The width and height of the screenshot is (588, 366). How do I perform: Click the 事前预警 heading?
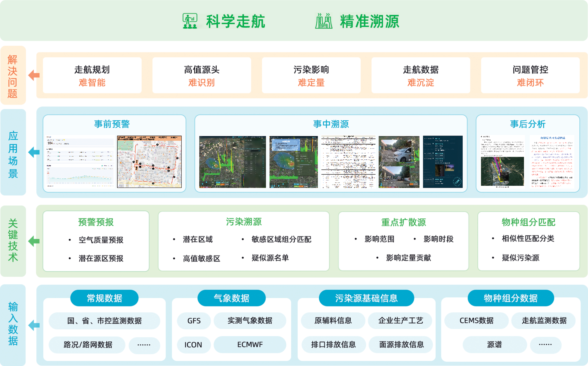point(112,124)
